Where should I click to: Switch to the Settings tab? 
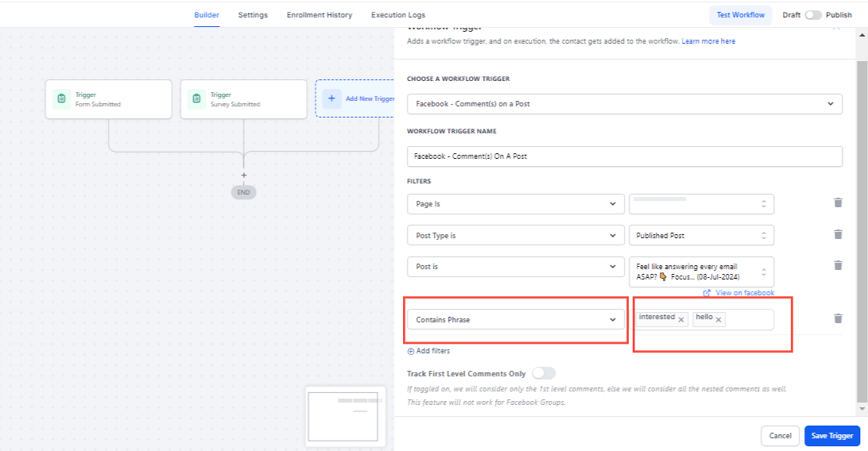point(253,15)
